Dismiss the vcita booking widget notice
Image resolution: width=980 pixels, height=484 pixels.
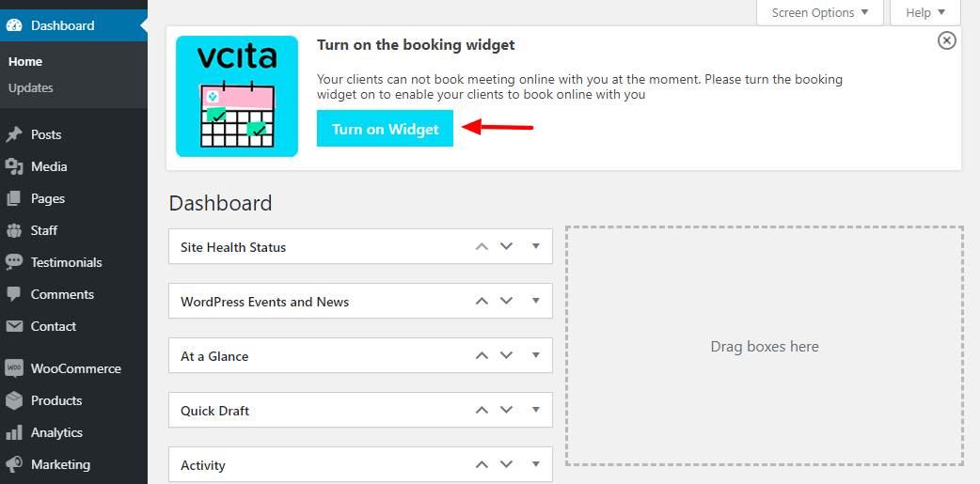point(947,40)
